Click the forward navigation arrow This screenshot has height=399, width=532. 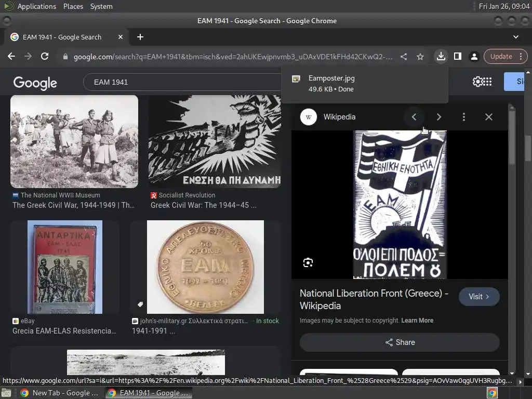pos(28,56)
